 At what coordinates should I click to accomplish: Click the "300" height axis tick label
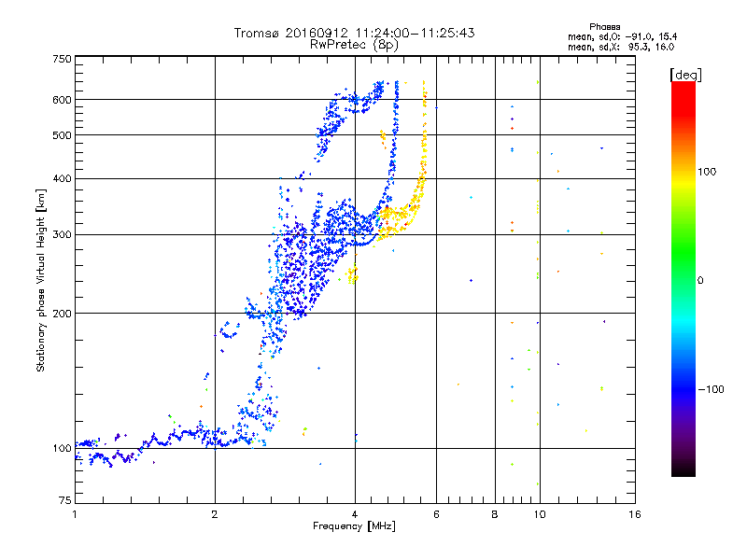(x=63, y=235)
